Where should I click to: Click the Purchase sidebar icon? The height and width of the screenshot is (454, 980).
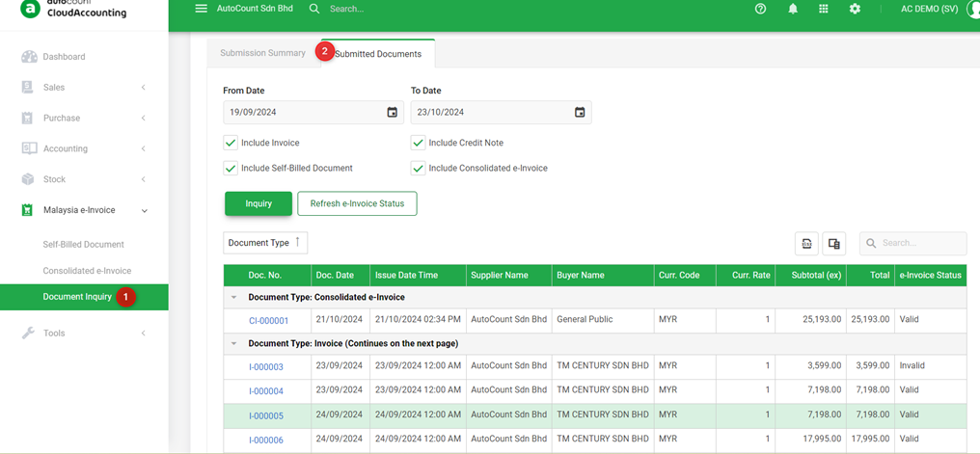(28, 118)
